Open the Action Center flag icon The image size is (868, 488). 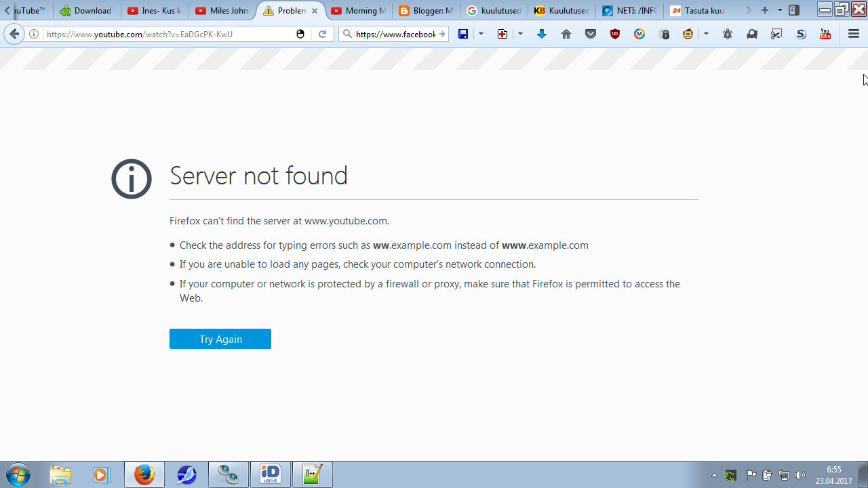(x=751, y=475)
